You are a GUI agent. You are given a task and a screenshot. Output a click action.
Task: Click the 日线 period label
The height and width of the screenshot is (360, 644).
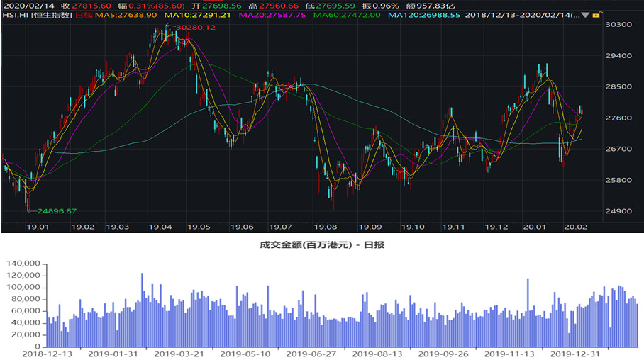(84, 15)
